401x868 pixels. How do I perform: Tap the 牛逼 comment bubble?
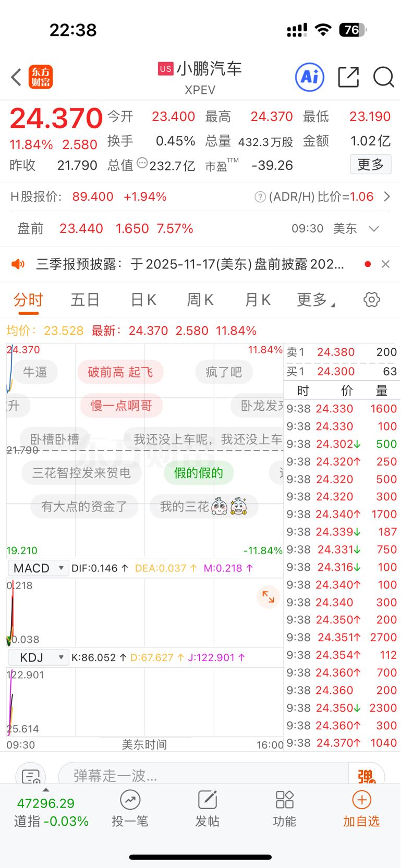tap(35, 372)
